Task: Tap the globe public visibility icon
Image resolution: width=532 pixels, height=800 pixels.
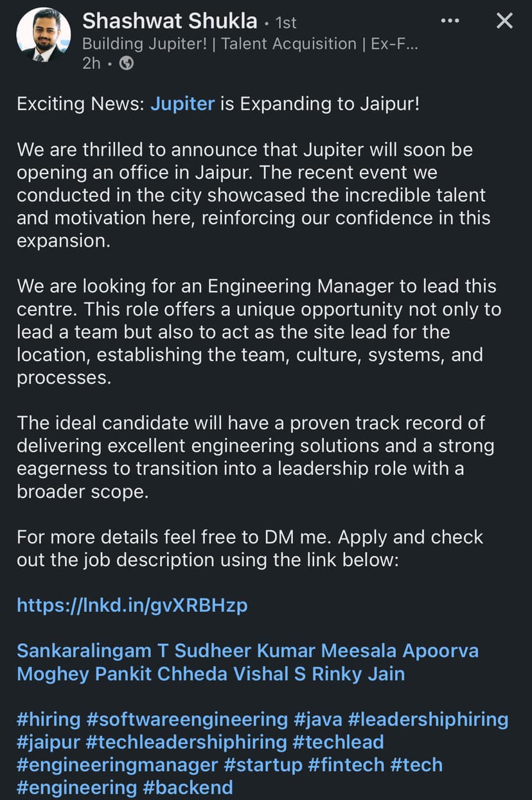Action: (127, 64)
